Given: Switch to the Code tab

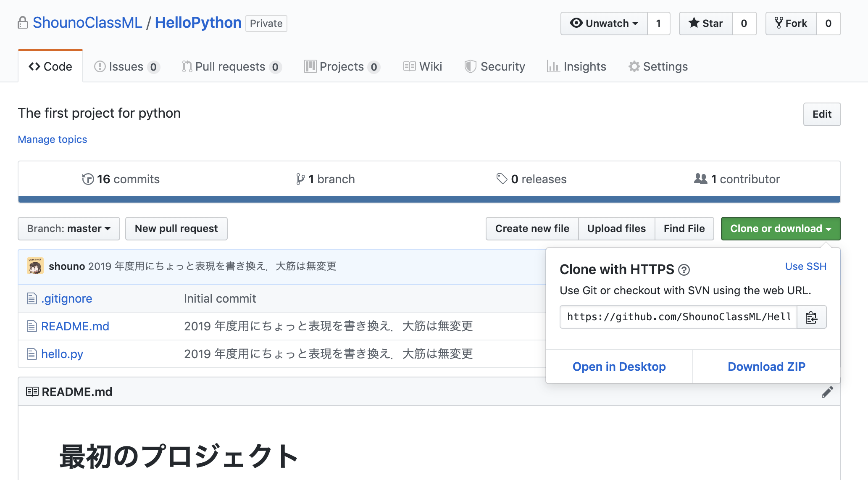Looking at the screenshot, I should click(50, 66).
